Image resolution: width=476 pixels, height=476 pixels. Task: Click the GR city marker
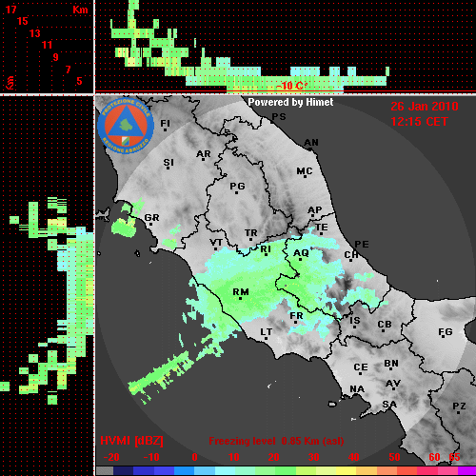pyautogui.click(x=150, y=225)
